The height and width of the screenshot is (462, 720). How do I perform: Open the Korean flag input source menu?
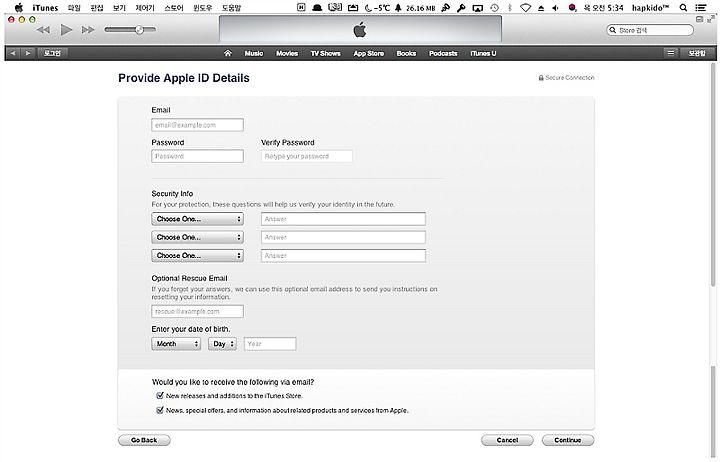click(572, 8)
